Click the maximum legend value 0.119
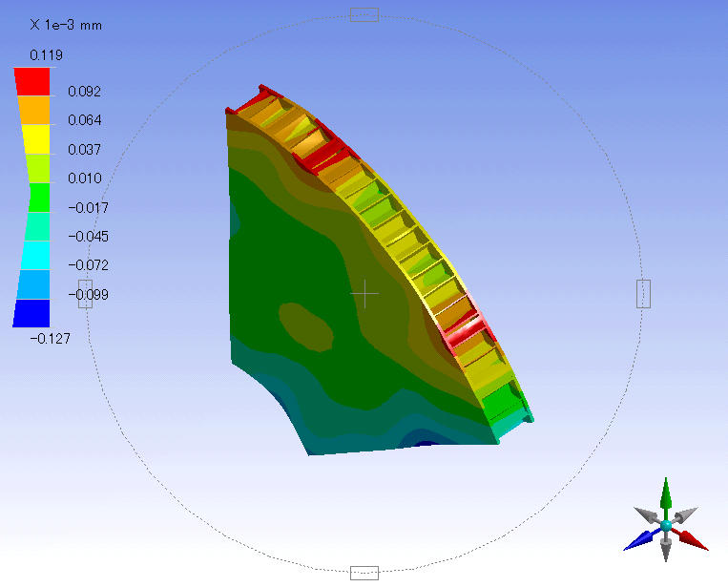The height and width of the screenshot is (587, 728). 46,55
